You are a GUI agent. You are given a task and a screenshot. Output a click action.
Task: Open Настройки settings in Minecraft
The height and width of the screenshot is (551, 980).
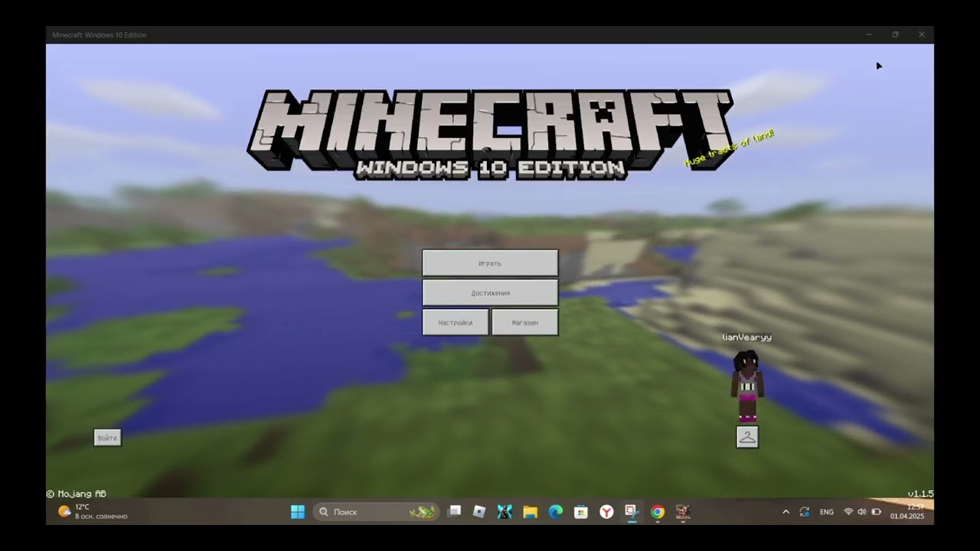[456, 322]
